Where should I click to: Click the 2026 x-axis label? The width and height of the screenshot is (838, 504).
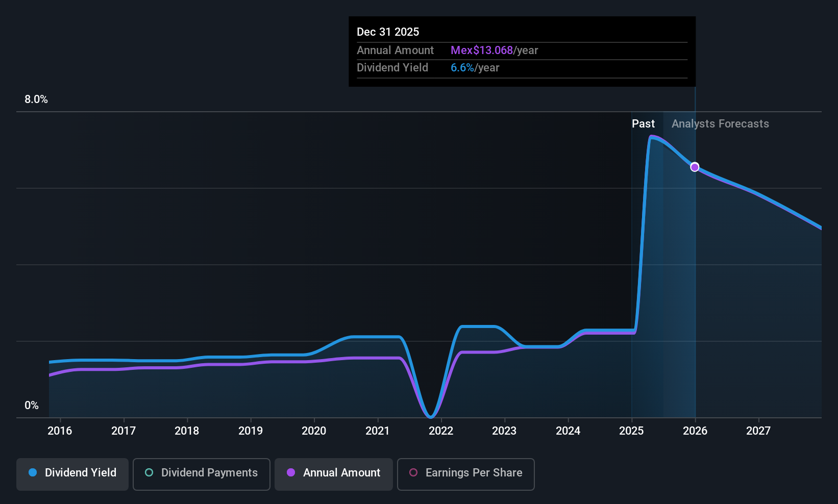tap(695, 431)
